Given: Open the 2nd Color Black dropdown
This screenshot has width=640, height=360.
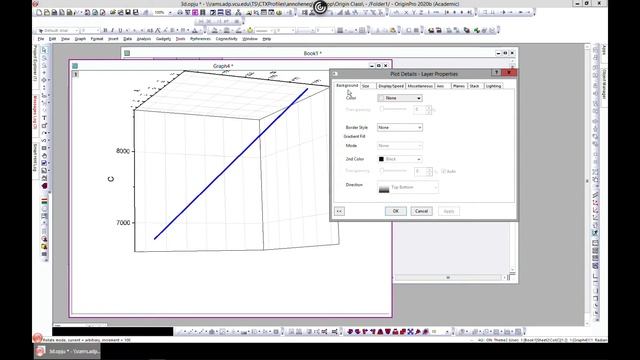Looking at the screenshot, I should (400, 159).
